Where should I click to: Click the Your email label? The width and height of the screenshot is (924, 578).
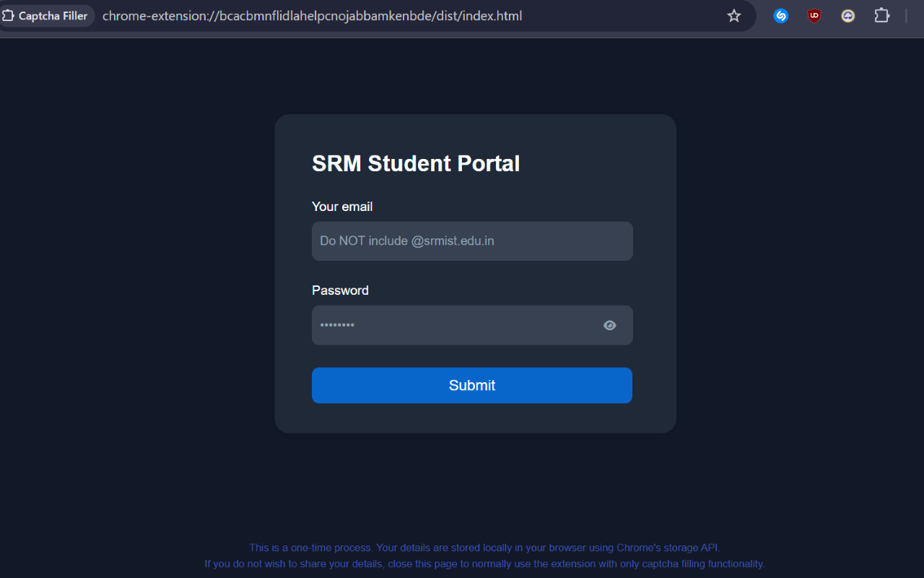[x=342, y=207]
